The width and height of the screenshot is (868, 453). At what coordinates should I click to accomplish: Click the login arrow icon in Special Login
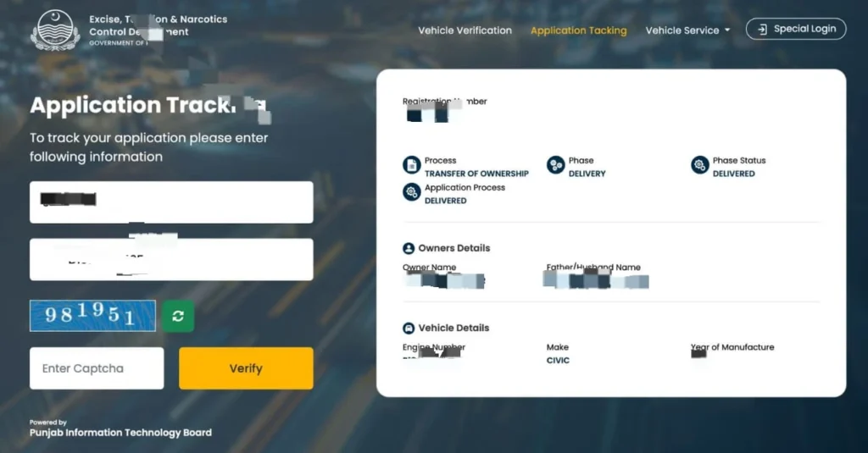(762, 30)
